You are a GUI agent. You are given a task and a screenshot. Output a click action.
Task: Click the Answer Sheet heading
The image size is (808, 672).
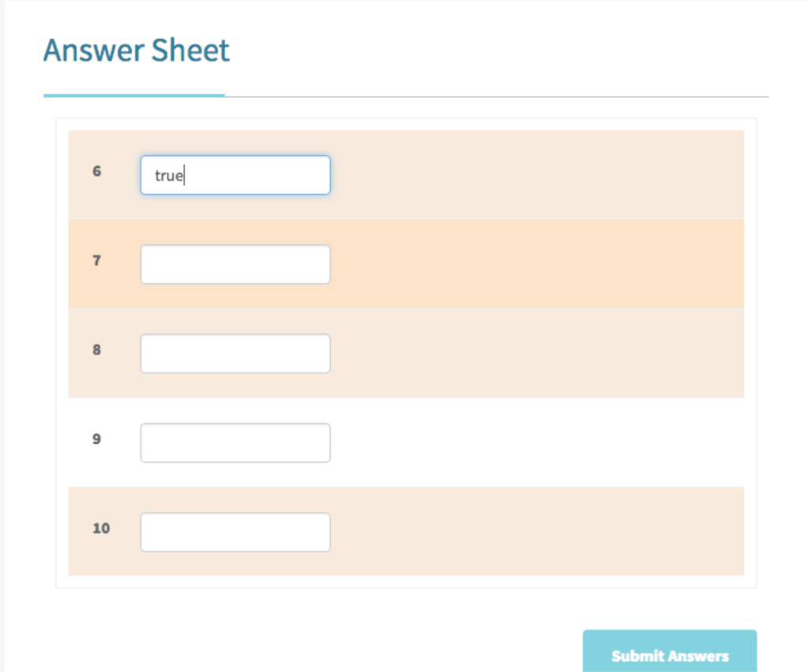pyautogui.click(x=137, y=50)
